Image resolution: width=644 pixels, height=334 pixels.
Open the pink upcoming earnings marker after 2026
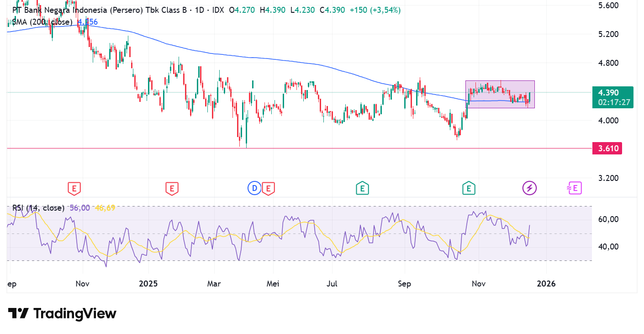point(574,188)
